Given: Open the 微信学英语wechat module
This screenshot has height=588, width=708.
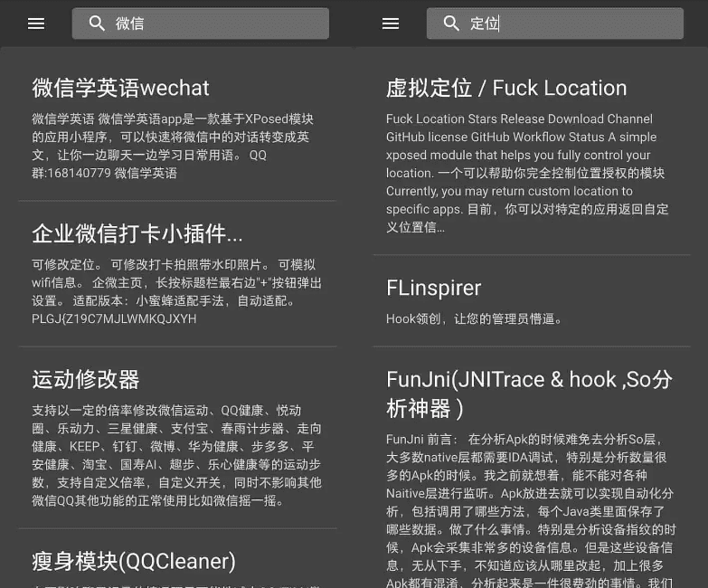Looking at the screenshot, I should pos(120,88).
